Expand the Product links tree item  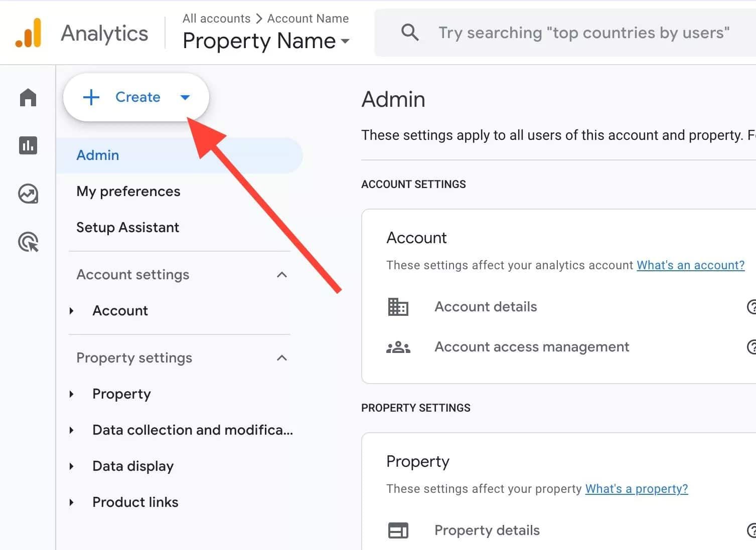click(x=72, y=502)
